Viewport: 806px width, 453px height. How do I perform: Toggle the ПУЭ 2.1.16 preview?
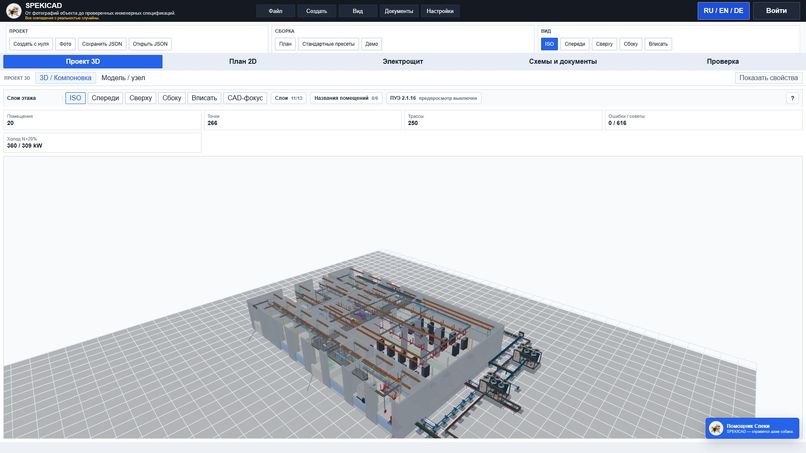433,98
